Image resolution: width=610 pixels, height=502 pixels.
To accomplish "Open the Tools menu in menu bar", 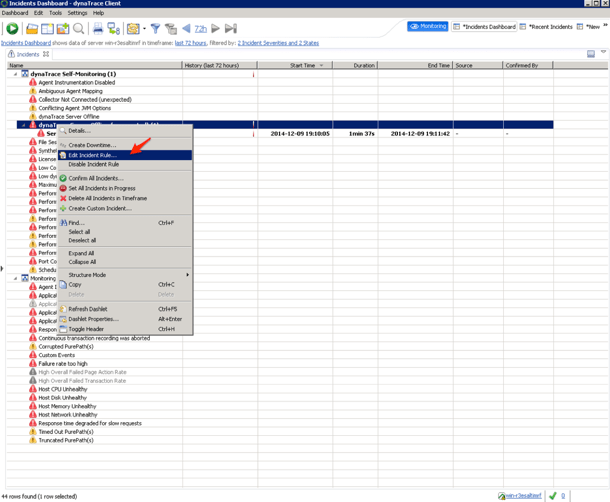I will 55,13.
